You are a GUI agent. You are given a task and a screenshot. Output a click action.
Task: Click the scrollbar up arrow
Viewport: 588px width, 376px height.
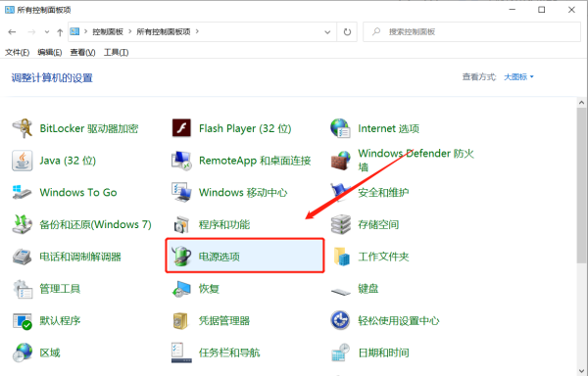pyautogui.click(x=581, y=102)
